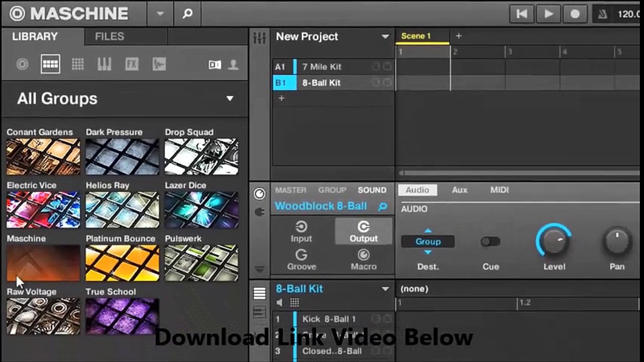Image resolution: width=644 pixels, height=362 pixels.
Task: Adjust the Level knob
Action: (554, 241)
